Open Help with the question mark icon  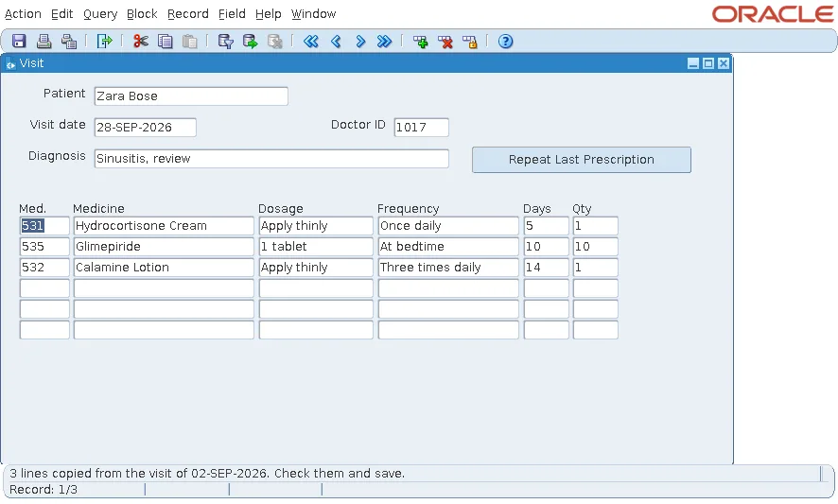click(x=506, y=42)
